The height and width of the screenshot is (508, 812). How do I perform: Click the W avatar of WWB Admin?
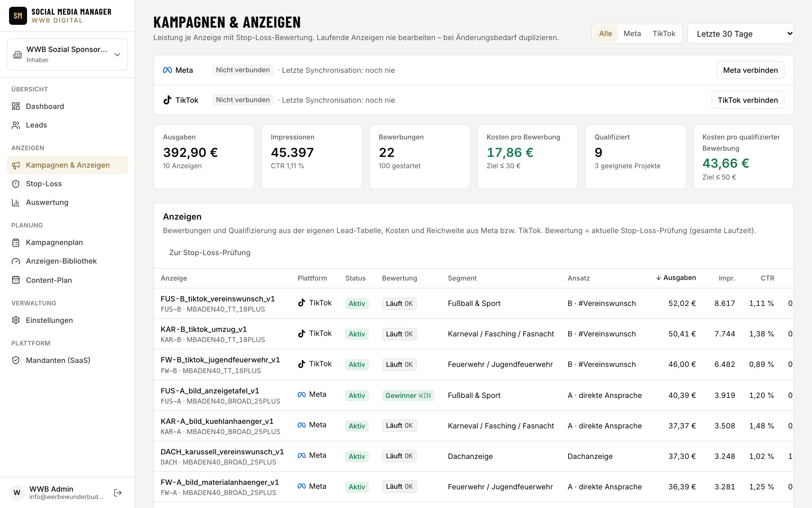pyautogui.click(x=17, y=492)
